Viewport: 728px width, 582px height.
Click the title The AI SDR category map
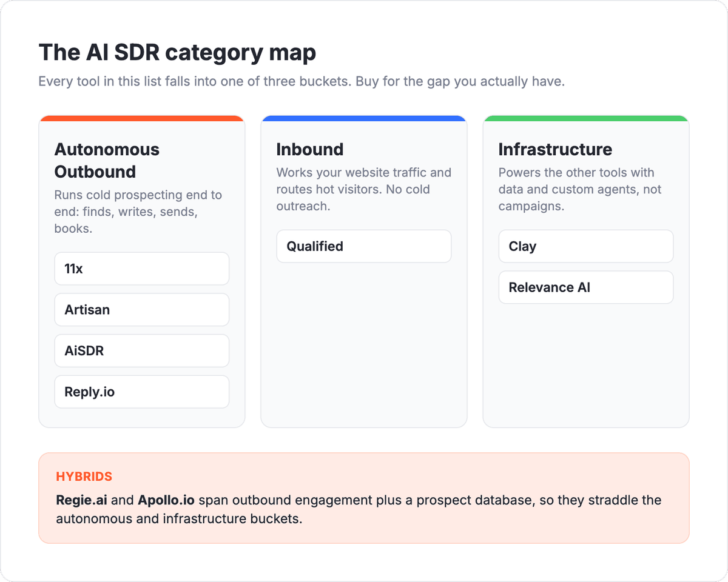tap(177, 53)
